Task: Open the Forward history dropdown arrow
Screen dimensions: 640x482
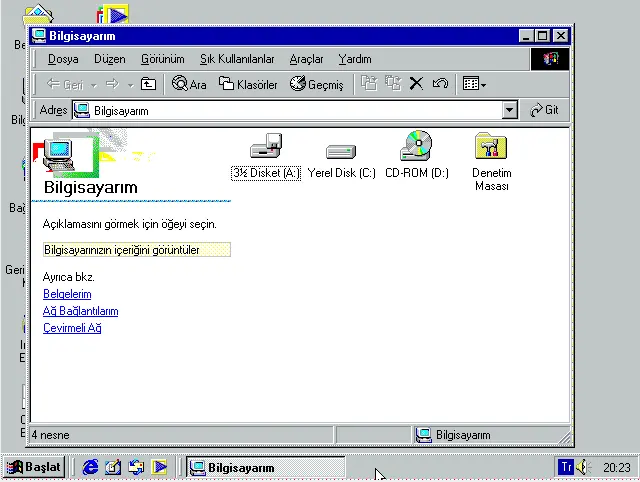Action: coord(131,85)
